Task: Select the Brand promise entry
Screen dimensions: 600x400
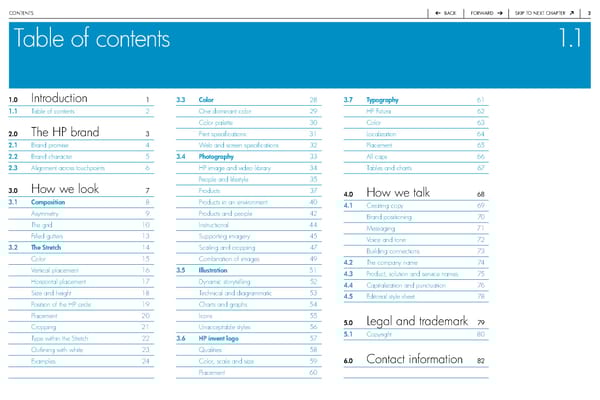Action: pyautogui.click(x=49, y=145)
